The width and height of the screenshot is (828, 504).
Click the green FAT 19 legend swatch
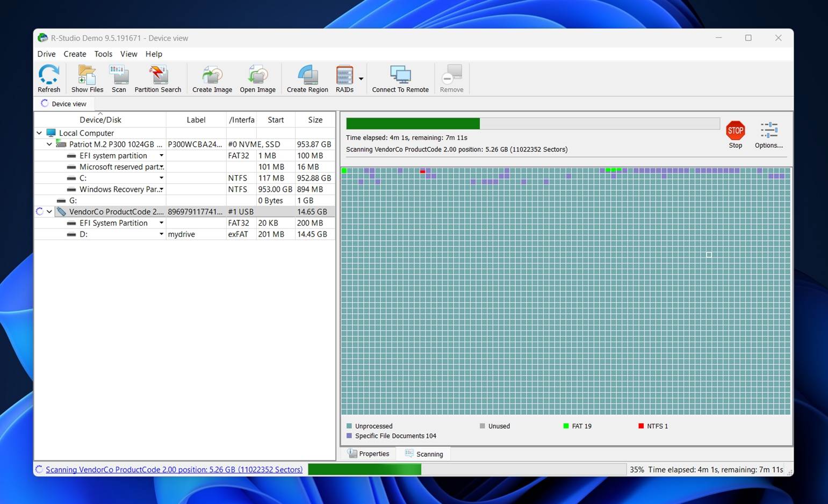click(x=566, y=426)
